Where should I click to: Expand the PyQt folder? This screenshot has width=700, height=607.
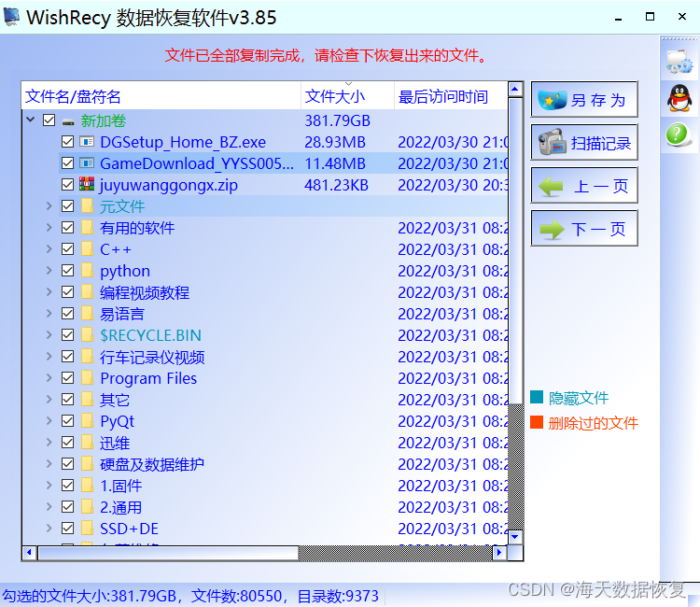coord(49,420)
